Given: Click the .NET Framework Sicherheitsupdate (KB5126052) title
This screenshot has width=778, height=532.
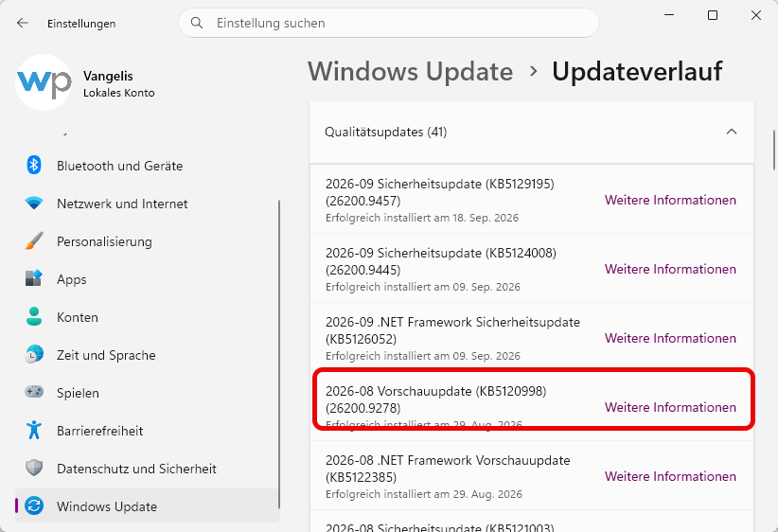Looking at the screenshot, I should point(452,330).
